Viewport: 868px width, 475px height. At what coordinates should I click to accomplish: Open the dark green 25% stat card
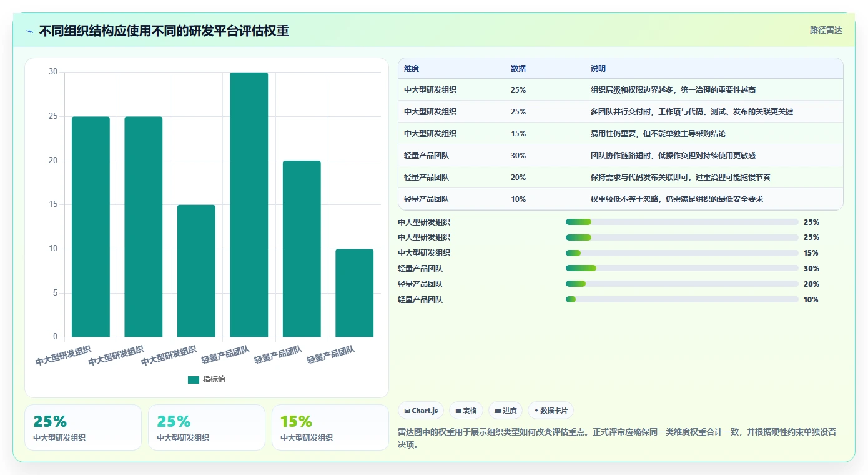(83, 427)
